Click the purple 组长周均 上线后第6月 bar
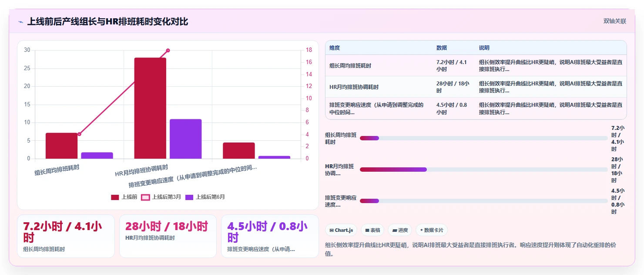The height and width of the screenshot is (275, 644). [97, 156]
